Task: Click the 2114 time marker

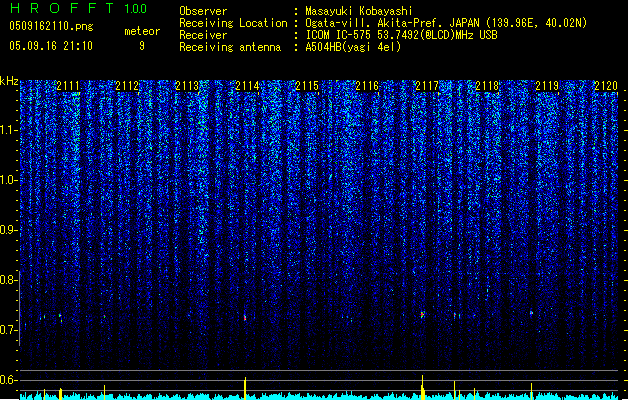Action: tap(247, 86)
